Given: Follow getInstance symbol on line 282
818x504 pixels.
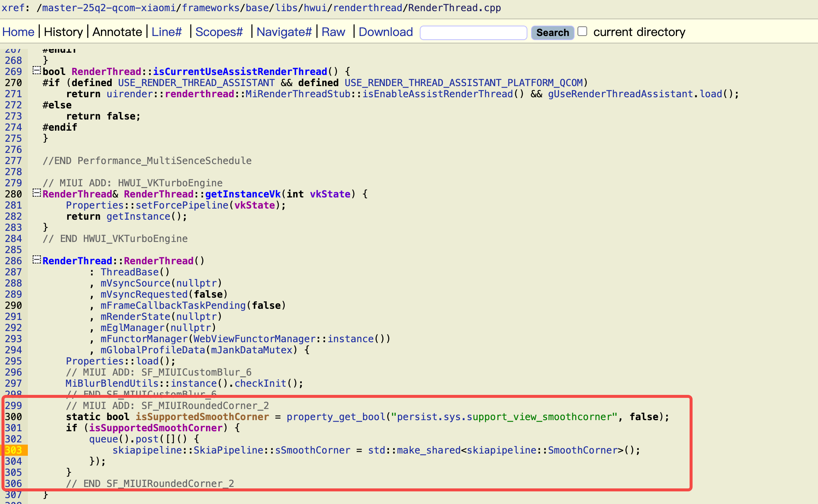Looking at the screenshot, I should [x=138, y=216].
